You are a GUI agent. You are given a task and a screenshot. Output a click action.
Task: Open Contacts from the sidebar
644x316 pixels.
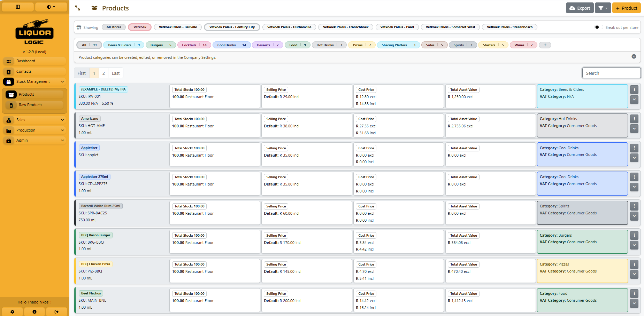click(34, 71)
